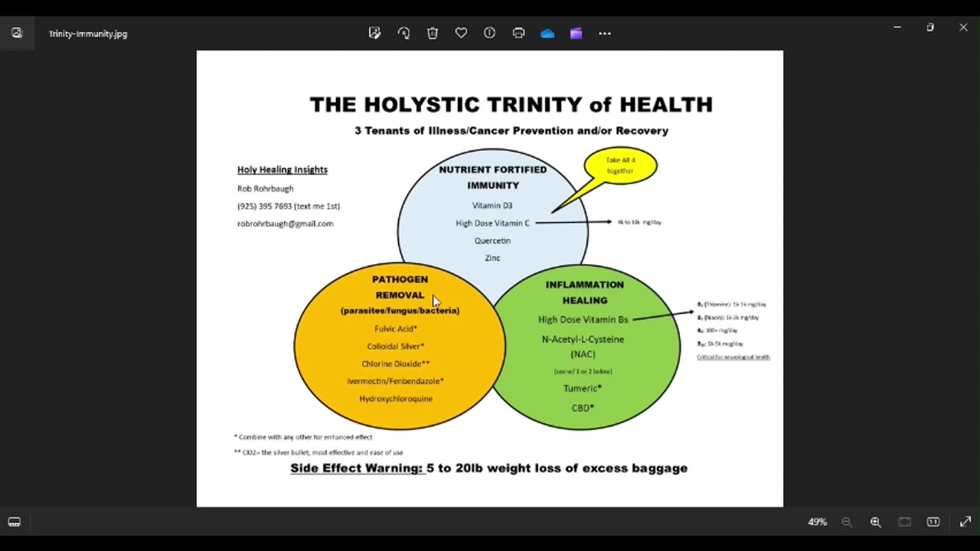
Task: Delete the photo with trash icon
Action: tap(433, 33)
